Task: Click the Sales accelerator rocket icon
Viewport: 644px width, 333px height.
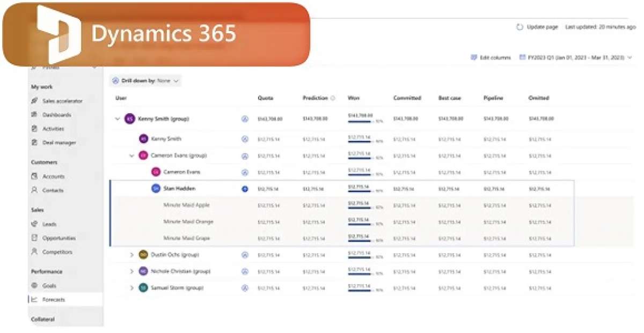Action: tap(34, 101)
